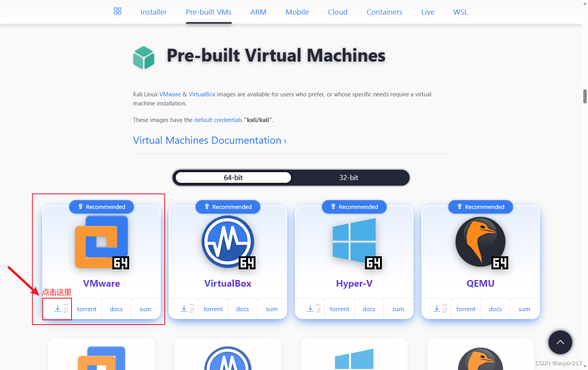Viewport: 588px width, 370px height.
Task: Download the Hyper-V image via arrow icon
Action: point(310,309)
